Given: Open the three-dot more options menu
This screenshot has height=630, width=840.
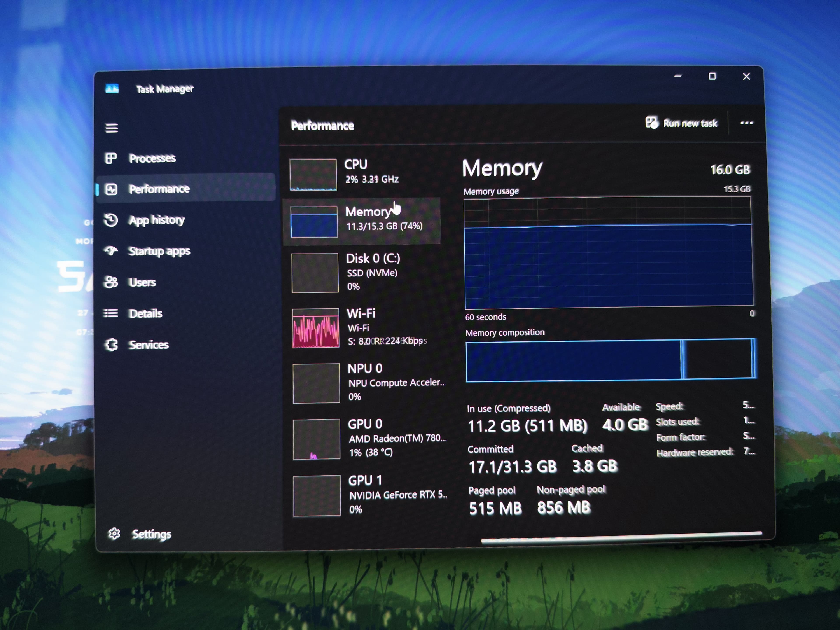Looking at the screenshot, I should click(746, 123).
